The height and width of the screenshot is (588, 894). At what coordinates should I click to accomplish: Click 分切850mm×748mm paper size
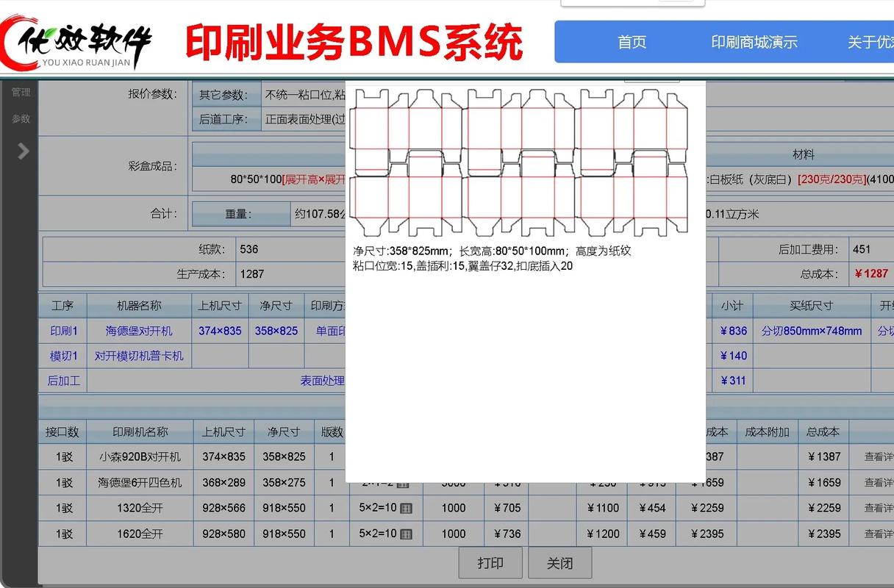tap(812, 331)
